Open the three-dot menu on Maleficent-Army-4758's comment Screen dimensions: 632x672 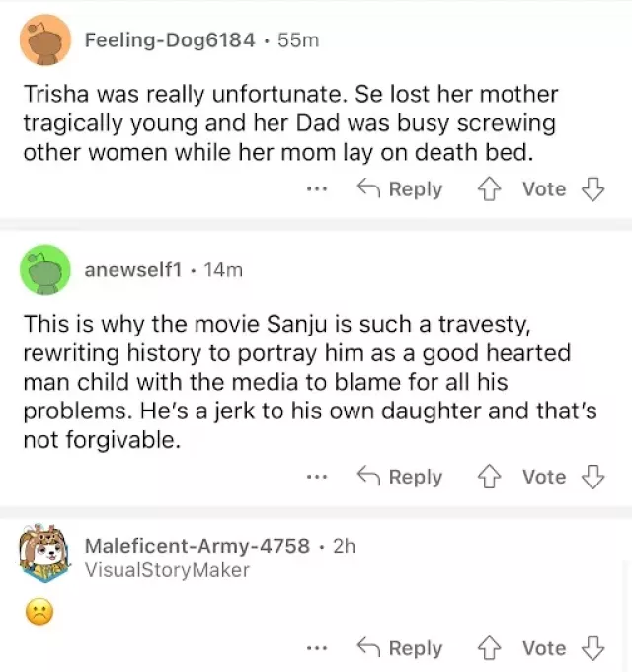(x=317, y=648)
